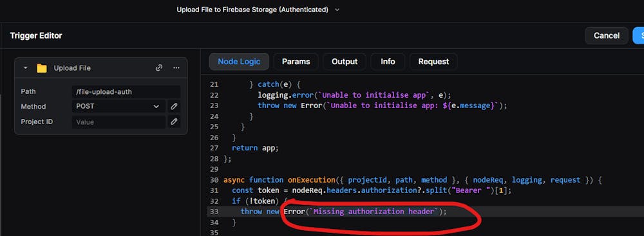Open the Info tab
The image size is (644, 236).
(388, 62)
